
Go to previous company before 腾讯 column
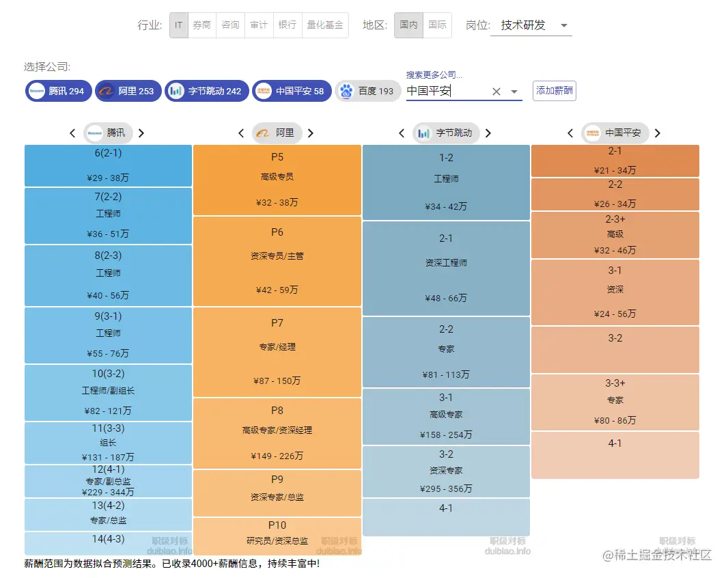(72, 133)
